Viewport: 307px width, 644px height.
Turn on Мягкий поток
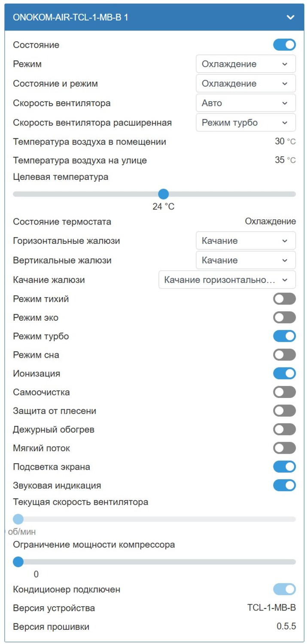click(284, 448)
